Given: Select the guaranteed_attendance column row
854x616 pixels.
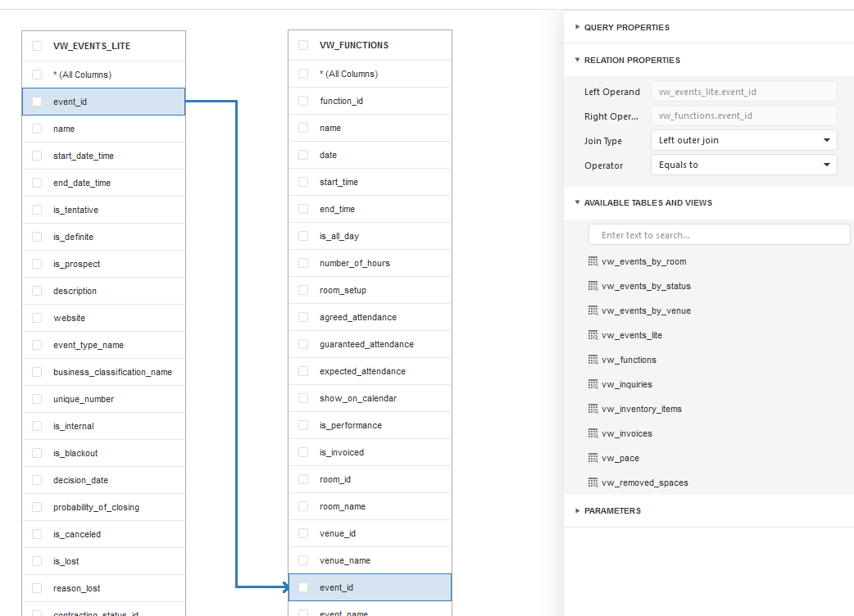Looking at the screenshot, I should point(370,345).
